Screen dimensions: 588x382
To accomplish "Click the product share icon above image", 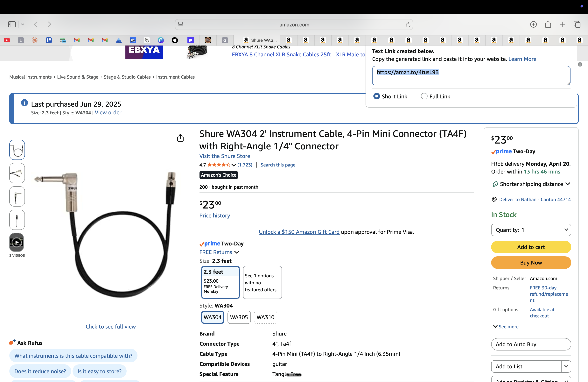I will point(180,138).
